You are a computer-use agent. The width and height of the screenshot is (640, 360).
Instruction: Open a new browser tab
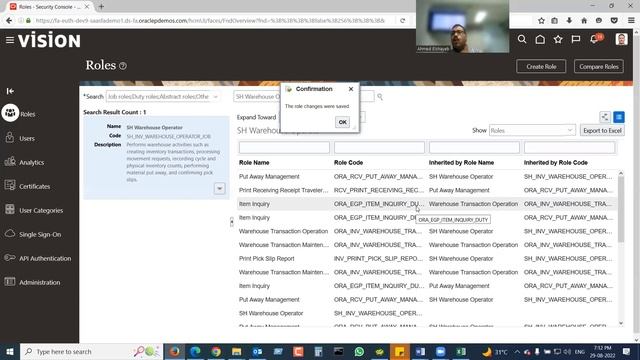tap(101, 7)
